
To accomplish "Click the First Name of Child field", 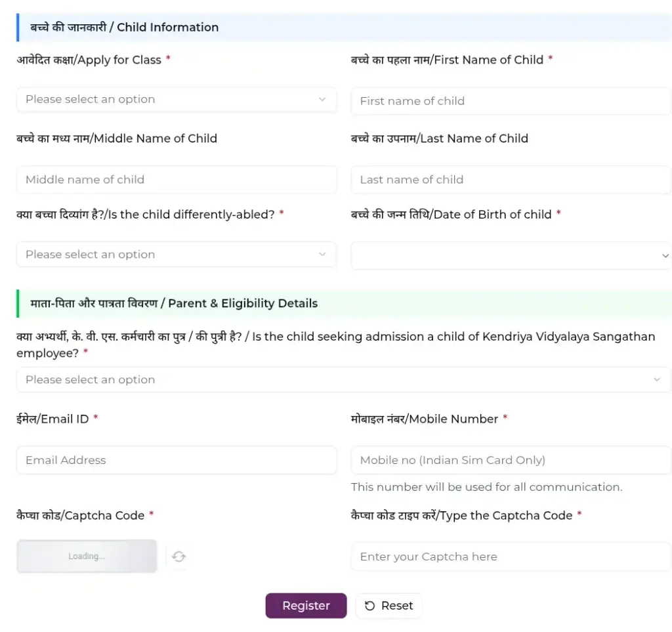I will (x=511, y=101).
